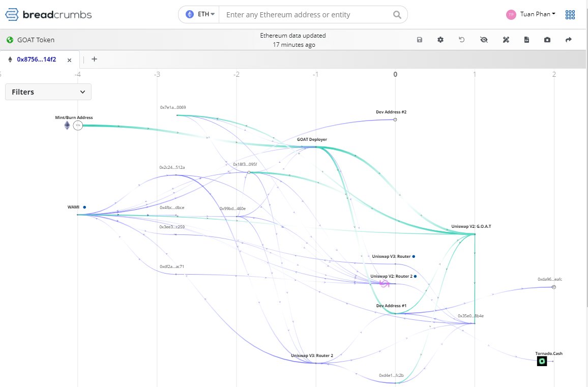Click the blue dot beside Uniswap V3: Router

tap(414, 256)
